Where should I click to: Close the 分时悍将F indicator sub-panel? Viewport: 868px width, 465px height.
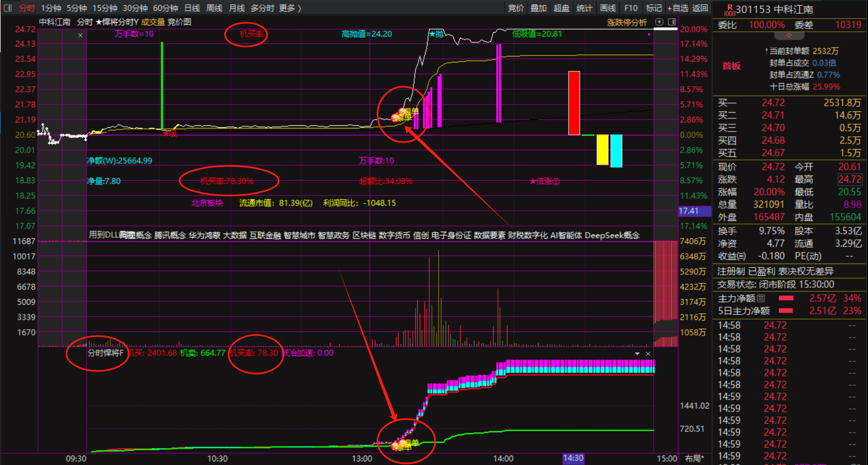coord(648,354)
